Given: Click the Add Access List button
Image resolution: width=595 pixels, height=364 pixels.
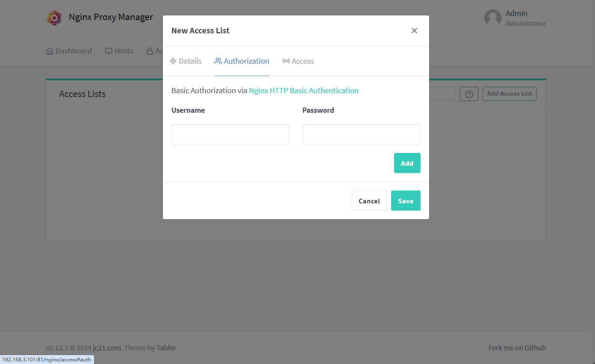Looking at the screenshot, I should pos(510,94).
